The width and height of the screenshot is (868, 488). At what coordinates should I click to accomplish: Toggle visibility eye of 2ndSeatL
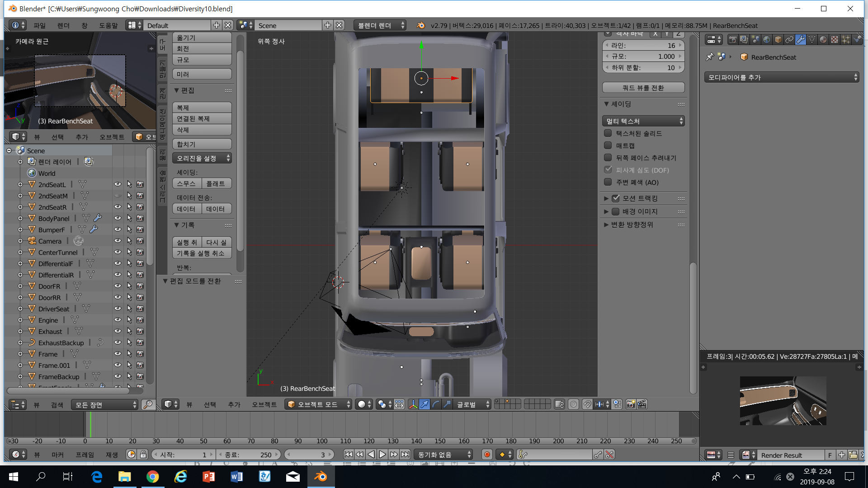point(118,184)
